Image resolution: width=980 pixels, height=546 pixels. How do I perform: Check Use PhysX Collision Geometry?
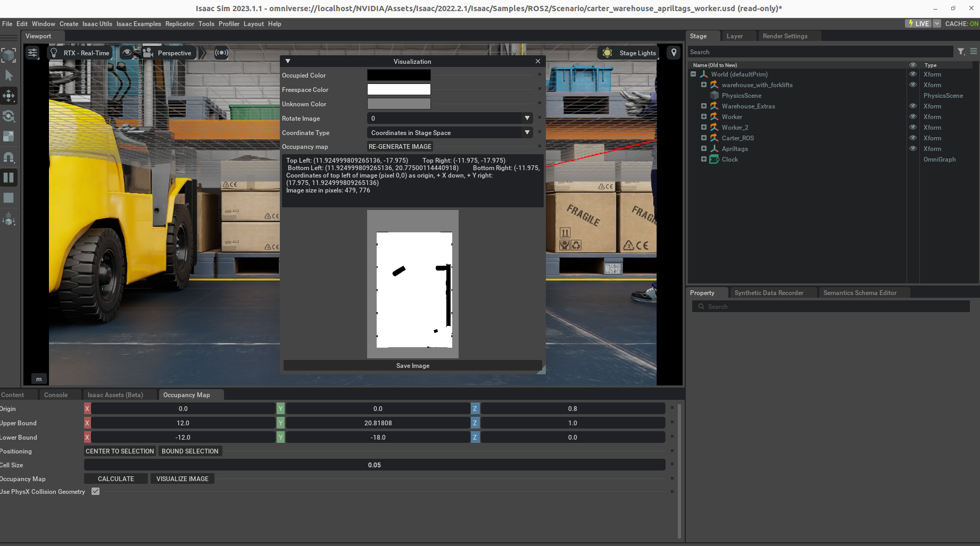(96, 491)
